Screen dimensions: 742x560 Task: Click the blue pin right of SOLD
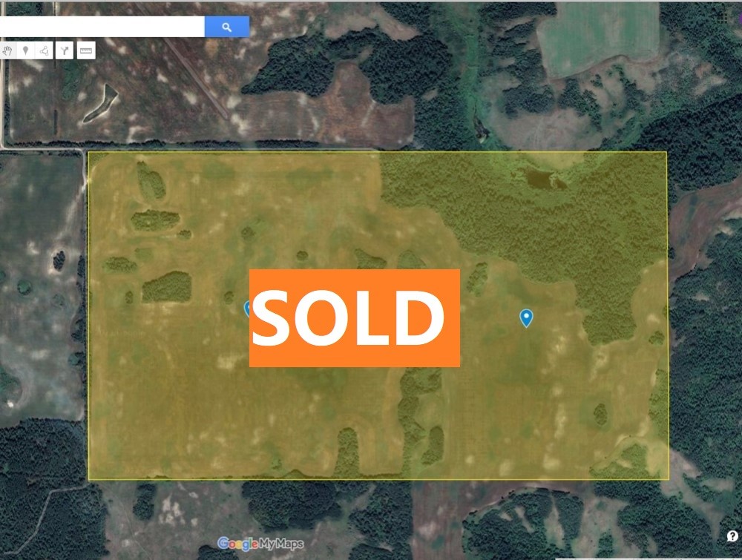(x=526, y=317)
